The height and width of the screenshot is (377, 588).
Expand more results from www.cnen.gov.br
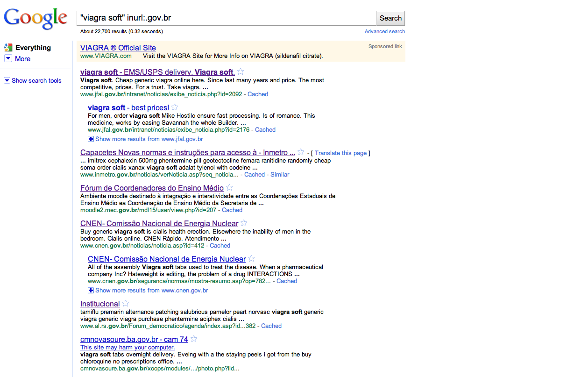91,290
